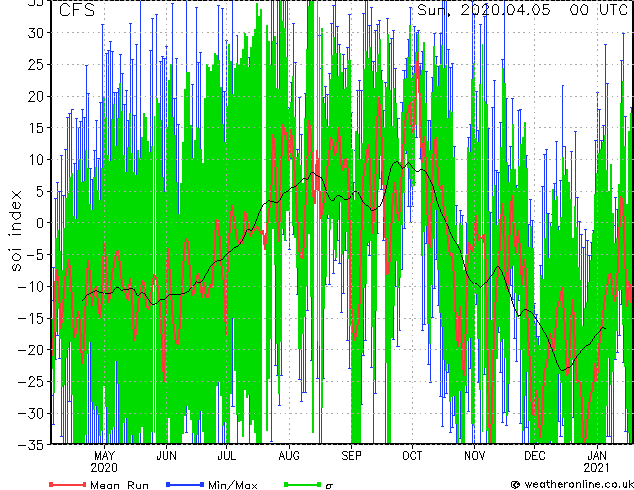The height and width of the screenshot is (490, 634).
Task: Click the "Min/Max" legend label
Action: pos(233,485)
